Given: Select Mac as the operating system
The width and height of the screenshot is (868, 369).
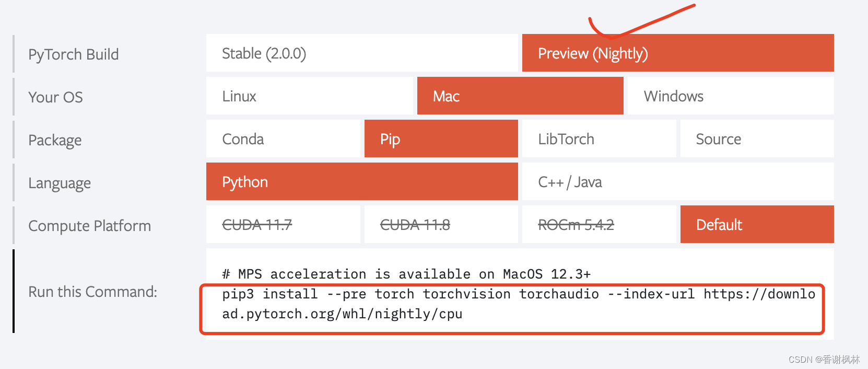Looking at the screenshot, I should point(520,96).
